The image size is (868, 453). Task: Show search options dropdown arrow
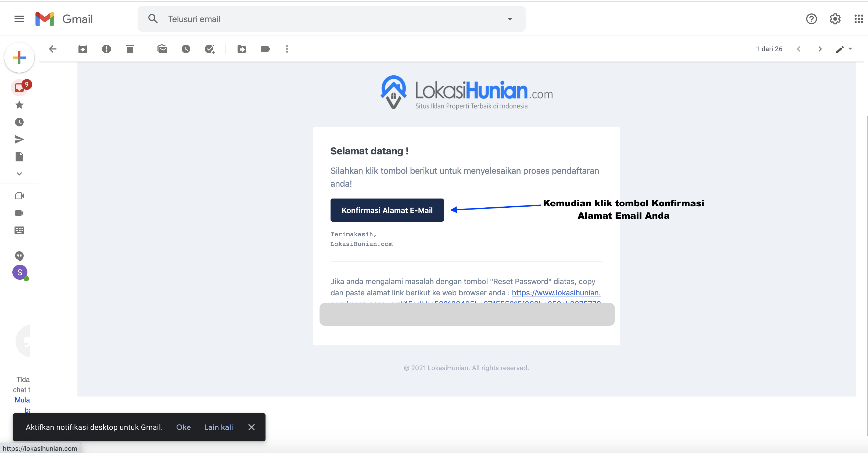(x=510, y=19)
